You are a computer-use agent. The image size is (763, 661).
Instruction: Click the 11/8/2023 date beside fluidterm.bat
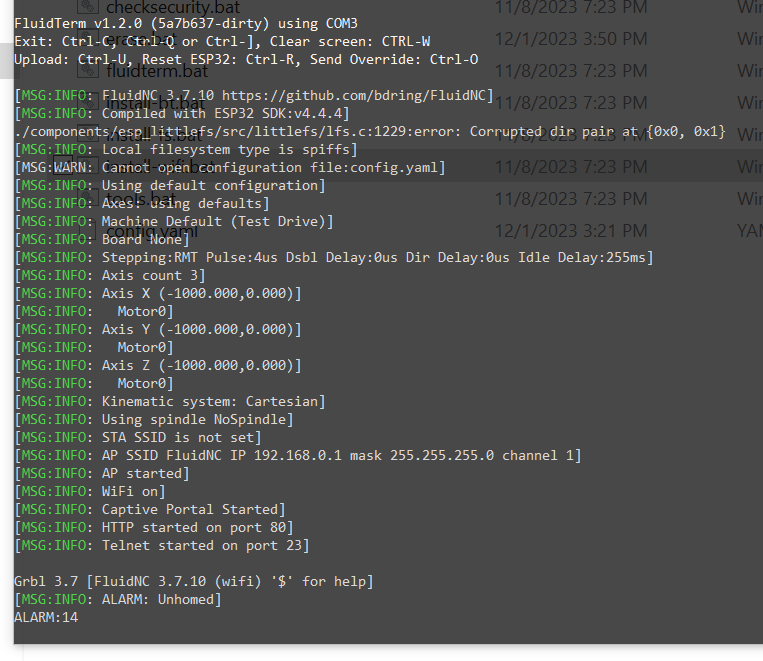(x=571, y=71)
